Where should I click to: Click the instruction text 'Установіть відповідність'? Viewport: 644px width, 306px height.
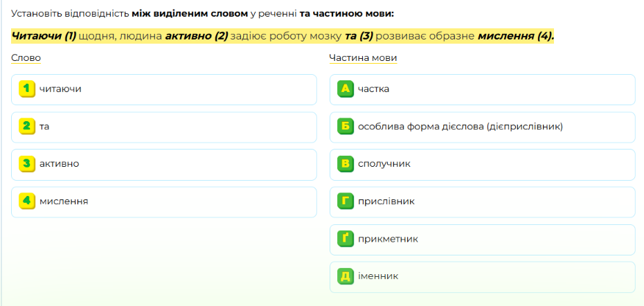(70, 14)
